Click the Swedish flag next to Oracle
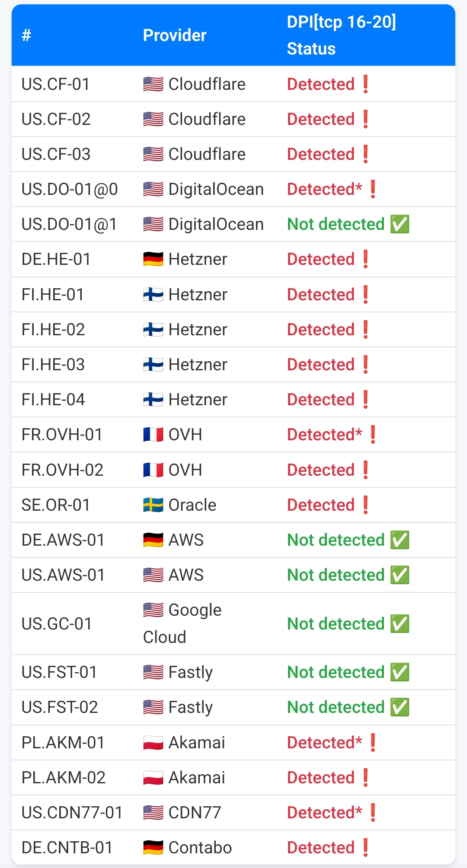 [153, 505]
